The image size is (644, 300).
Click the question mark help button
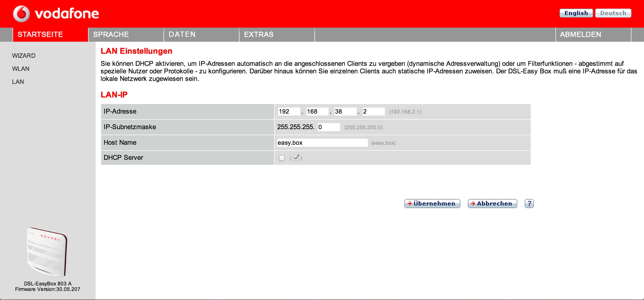point(529,203)
